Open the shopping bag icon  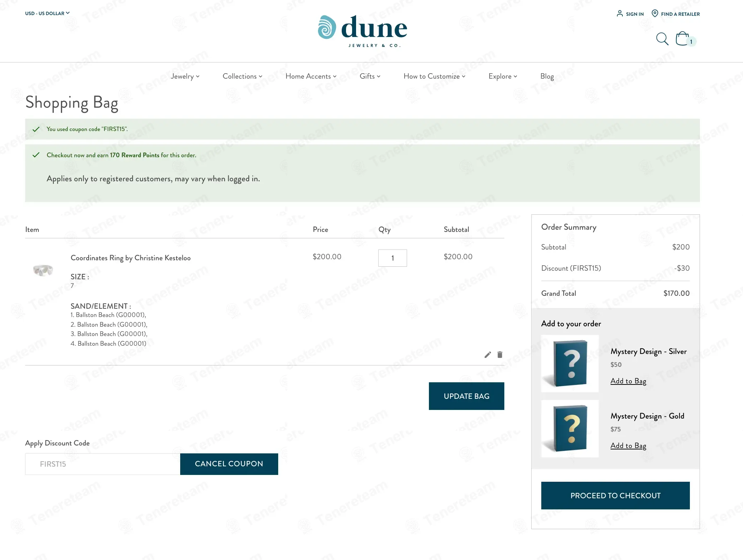pos(682,38)
